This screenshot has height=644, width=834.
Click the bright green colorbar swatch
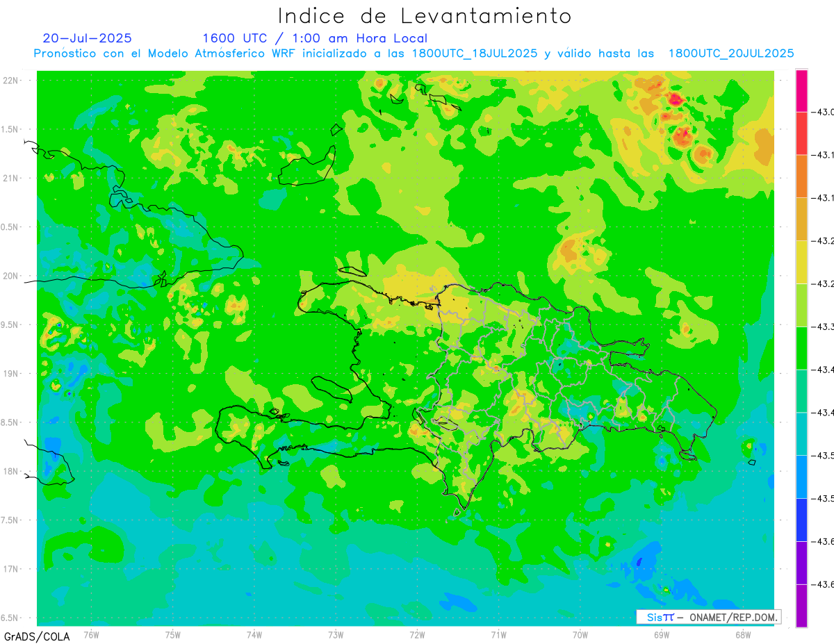pyautogui.click(x=801, y=348)
